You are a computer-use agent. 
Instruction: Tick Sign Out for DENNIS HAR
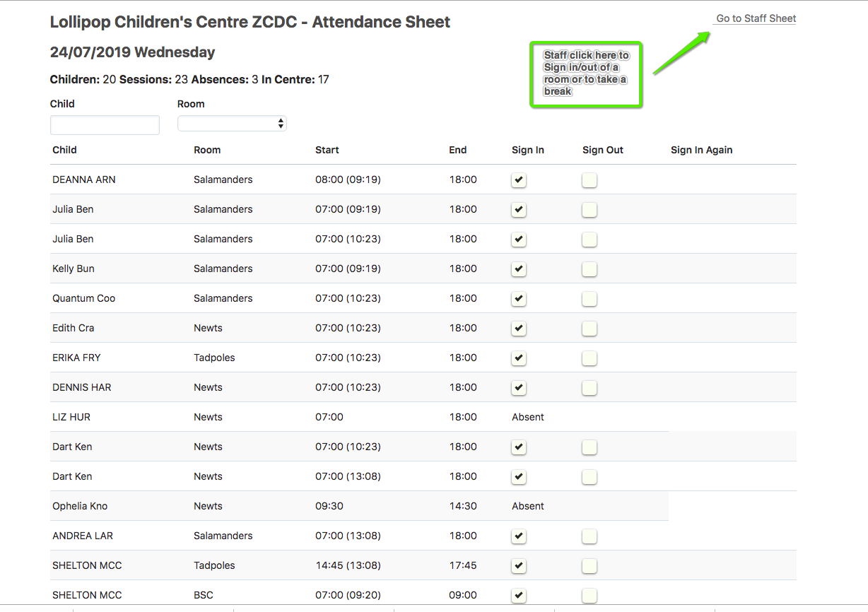point(590,388)
